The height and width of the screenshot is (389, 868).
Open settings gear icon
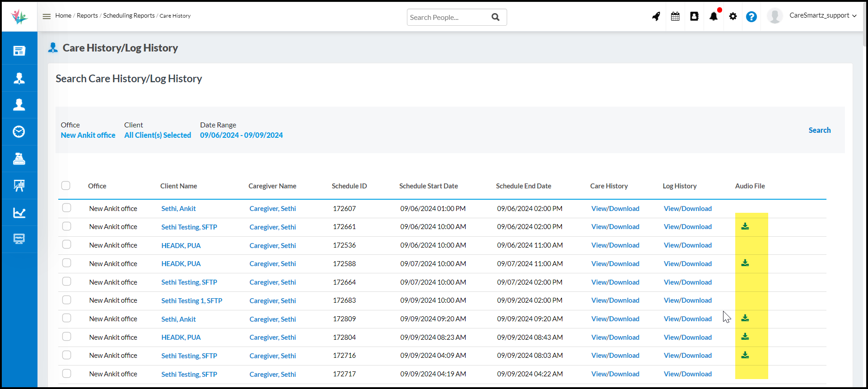click(x=733, y=17)
